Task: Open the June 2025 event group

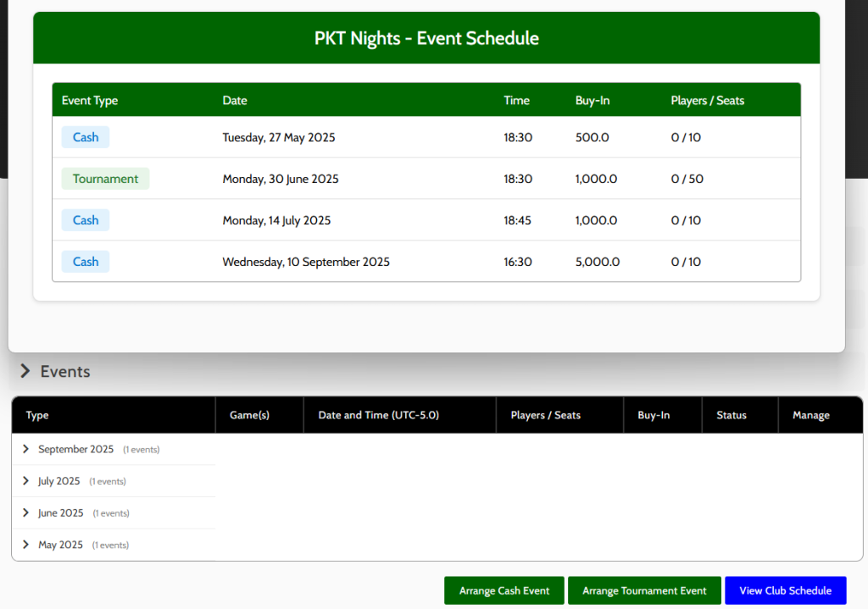Action: (x=26, y=513)
